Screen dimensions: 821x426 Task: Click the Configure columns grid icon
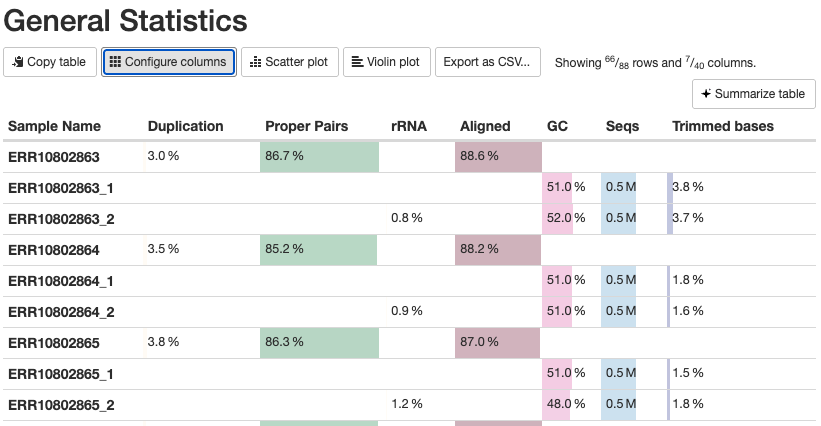pyautogui.click(x=115, y=62)
